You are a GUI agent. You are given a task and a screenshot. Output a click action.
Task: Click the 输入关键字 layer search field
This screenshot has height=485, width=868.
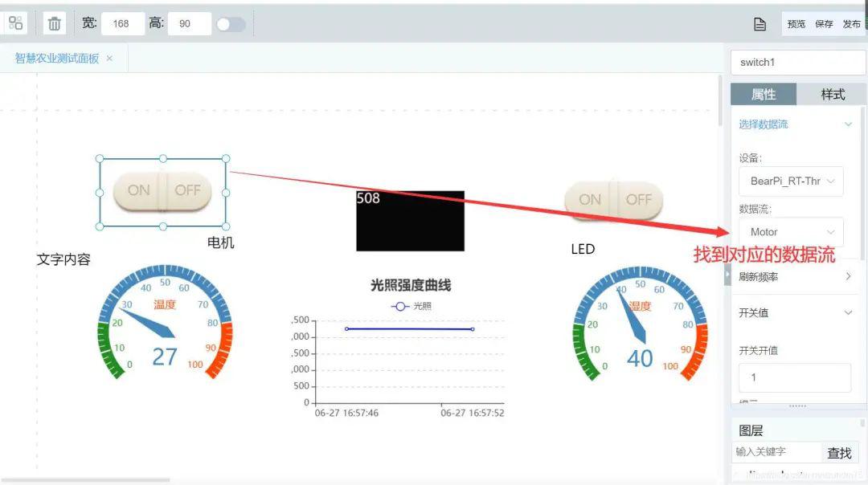(776, 452)
